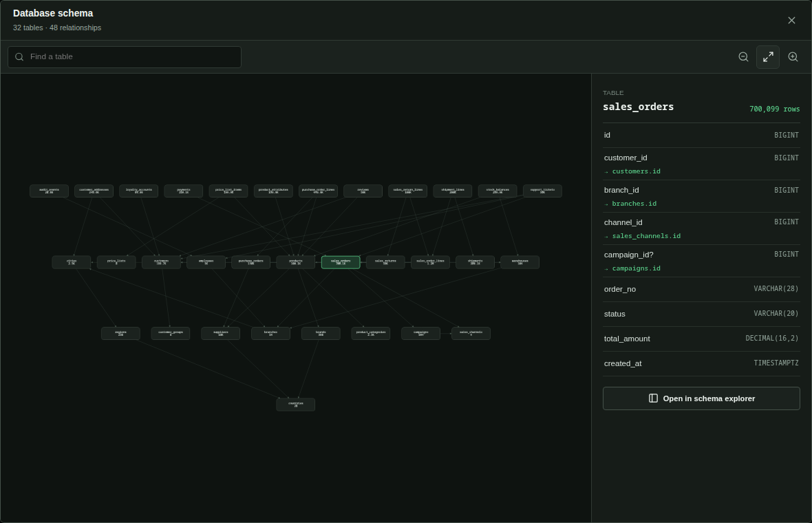Image resolution: width=812 pixels, height=523 pixels.
Task: Follow the campaigns.id foreign key link
Action: (636, 268)
